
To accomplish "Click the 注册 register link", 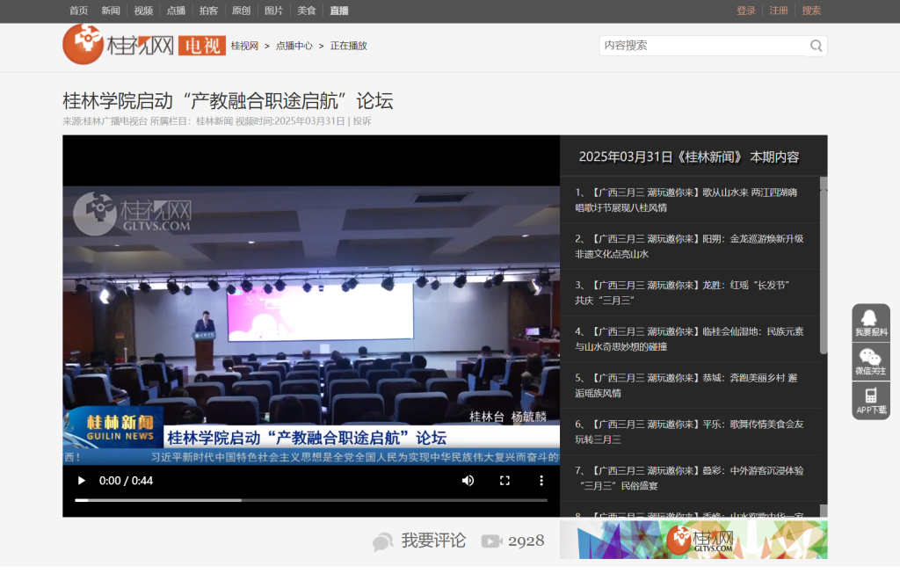I will (779, 11).
